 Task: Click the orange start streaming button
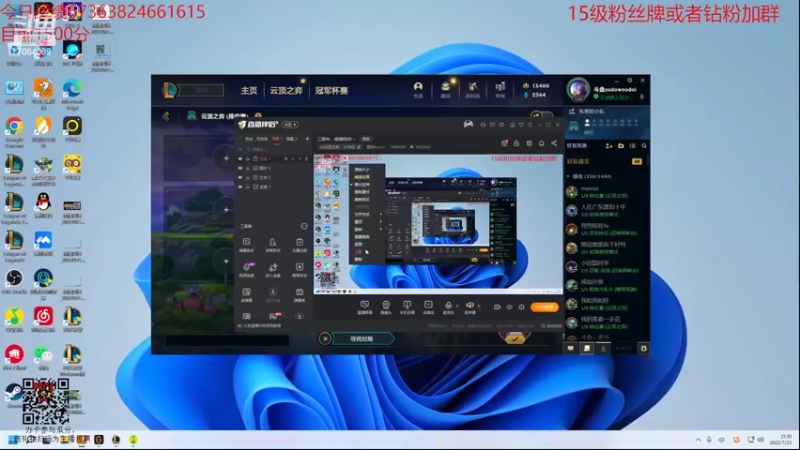[x=544, y=307]
